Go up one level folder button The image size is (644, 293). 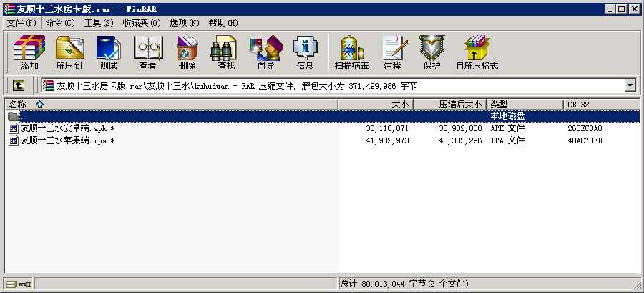coord(18,85)
